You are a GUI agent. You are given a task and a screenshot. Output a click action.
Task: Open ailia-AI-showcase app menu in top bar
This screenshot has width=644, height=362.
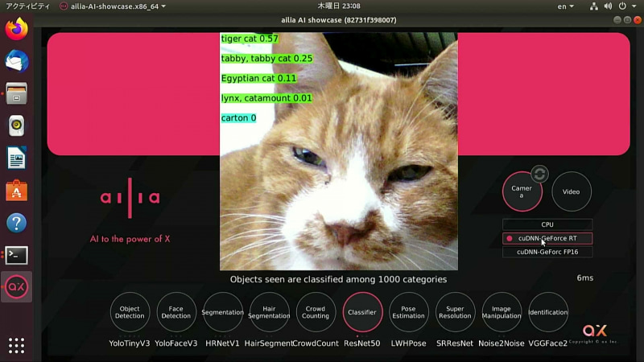pyautogui.click(x=113, y=6)
